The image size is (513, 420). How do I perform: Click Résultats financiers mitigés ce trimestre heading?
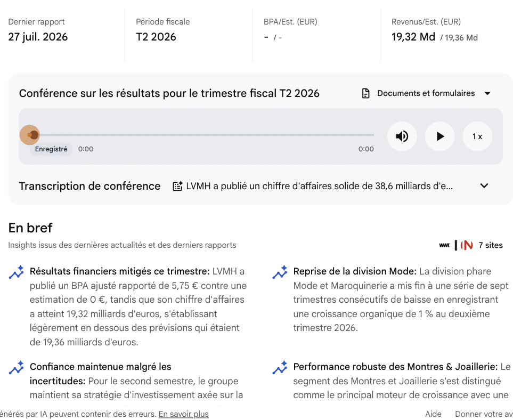[119, 271]
